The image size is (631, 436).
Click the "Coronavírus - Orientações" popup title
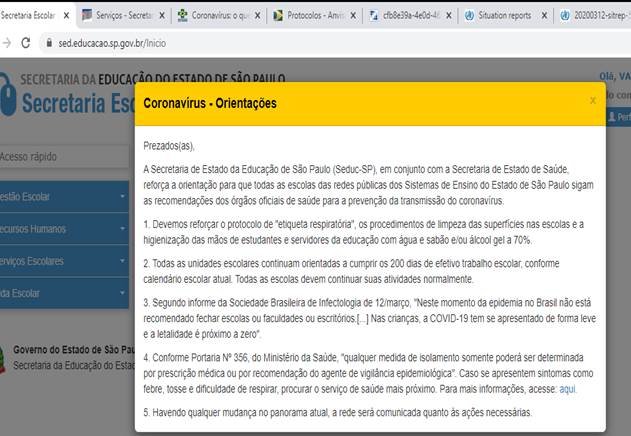click(x=210, y=103)
